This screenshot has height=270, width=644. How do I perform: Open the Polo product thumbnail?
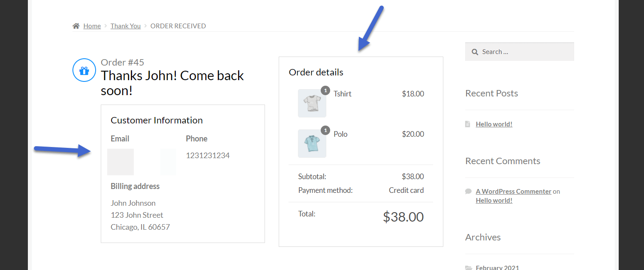[312, 144]
